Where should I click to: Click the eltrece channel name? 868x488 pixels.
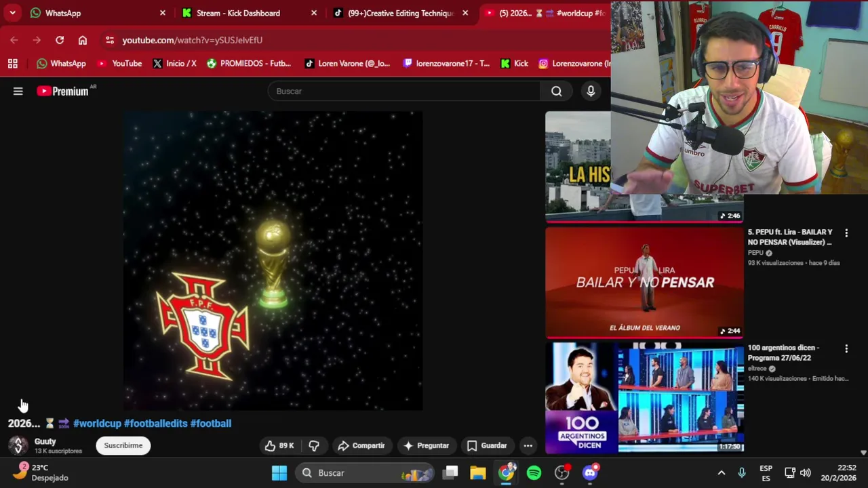point(757,368)
